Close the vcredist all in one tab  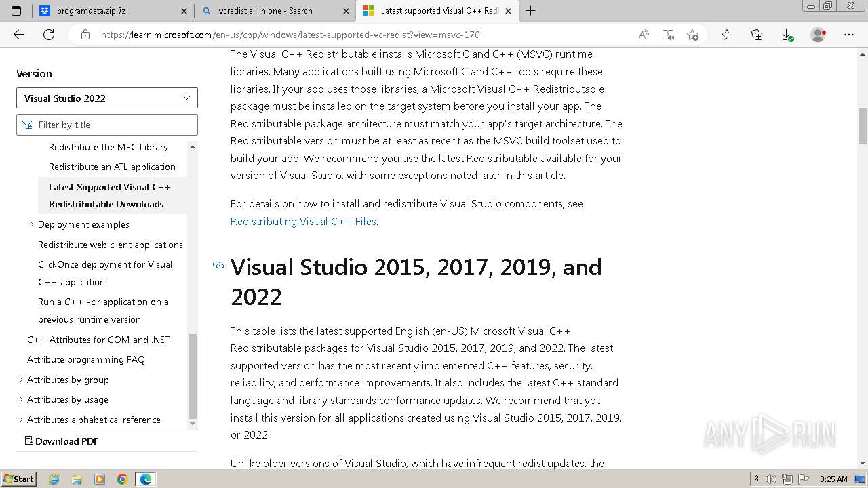[346, 11]
